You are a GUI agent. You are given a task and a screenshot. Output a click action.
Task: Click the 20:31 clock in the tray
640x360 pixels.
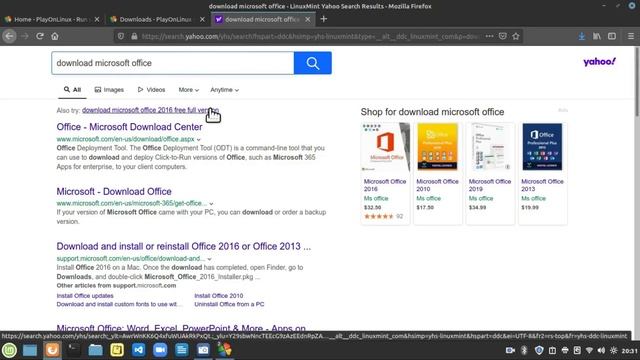[629, 351]
